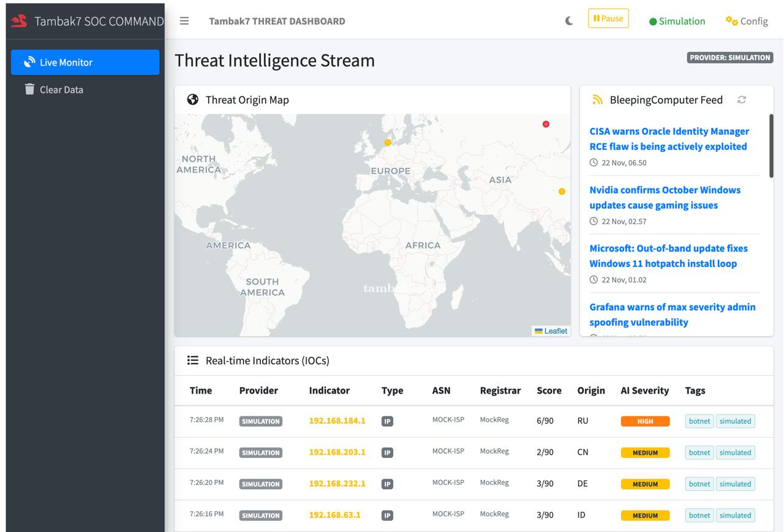Screen dimensions: 784x532
Task: Open Config settings with gears icon
Action: point(746,21)
